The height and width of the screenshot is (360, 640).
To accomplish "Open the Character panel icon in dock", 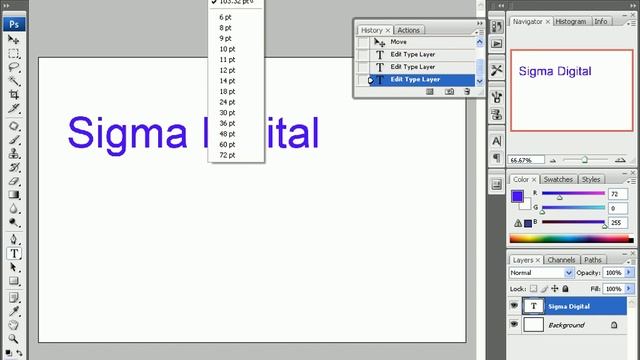I will point(496,141).
